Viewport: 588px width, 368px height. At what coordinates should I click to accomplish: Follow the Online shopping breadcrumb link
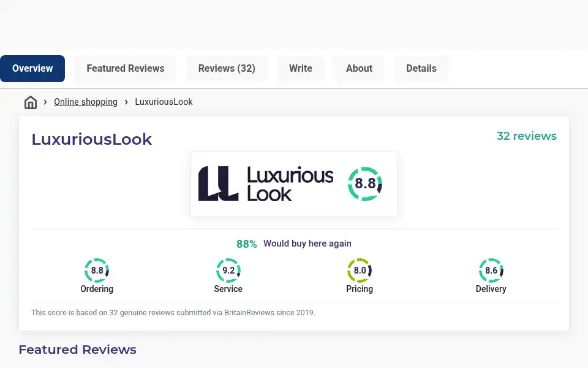click(x=86, y=102)
